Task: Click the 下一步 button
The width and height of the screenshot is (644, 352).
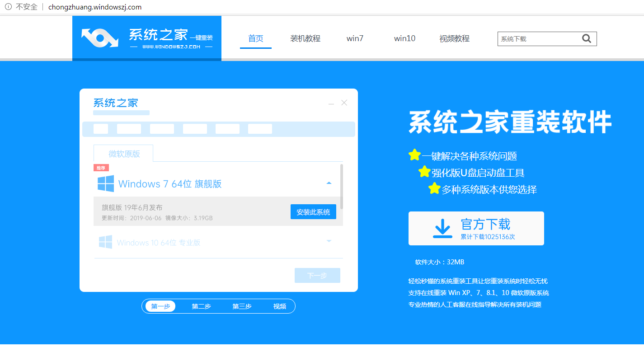Action: [317, 275]
